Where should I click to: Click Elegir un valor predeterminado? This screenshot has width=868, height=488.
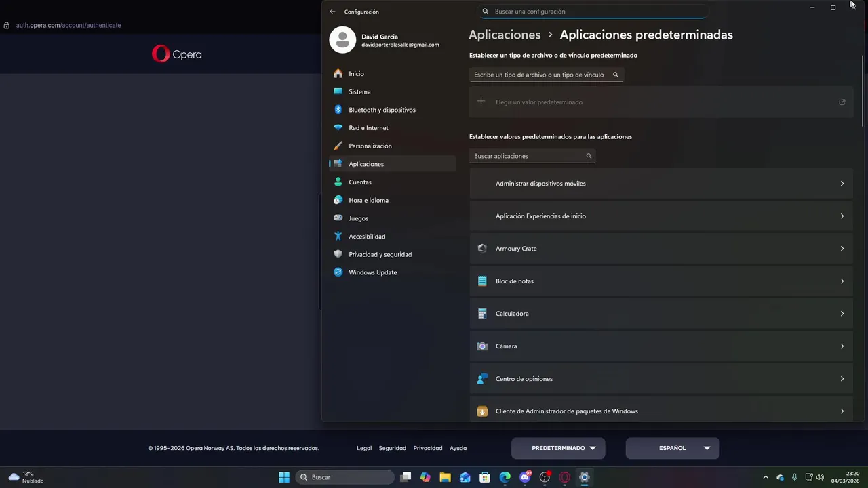[x=661, y=102]
